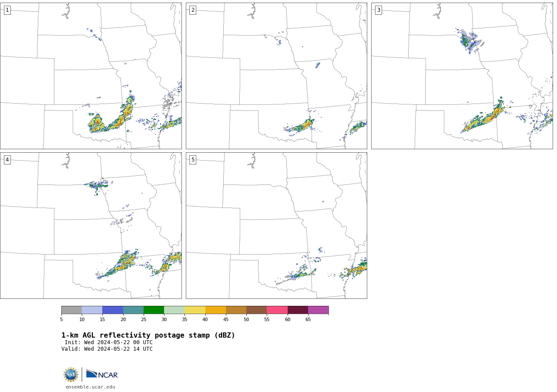Click the panel number 5 label
This screenshot has height=392, width=557.
(193, 160)
